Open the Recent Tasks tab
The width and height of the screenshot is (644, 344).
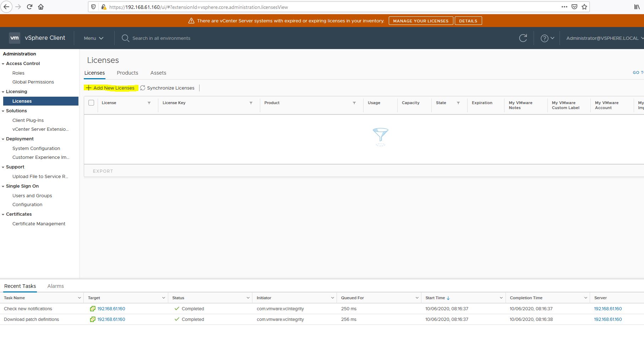[20, 286]
